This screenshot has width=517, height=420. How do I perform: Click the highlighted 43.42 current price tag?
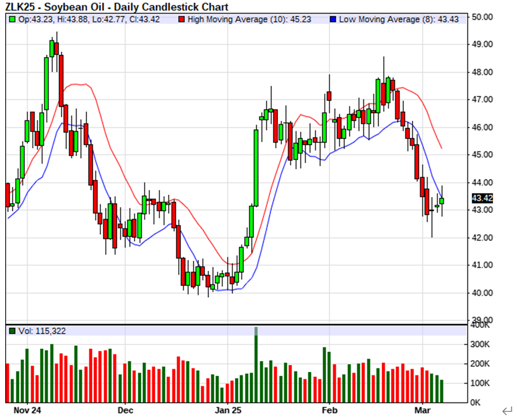pos(482,198)
